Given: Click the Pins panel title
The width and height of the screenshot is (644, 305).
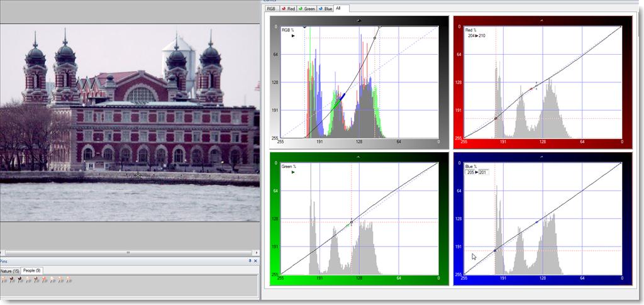Looking at the screenshot, I should point(4,261).
